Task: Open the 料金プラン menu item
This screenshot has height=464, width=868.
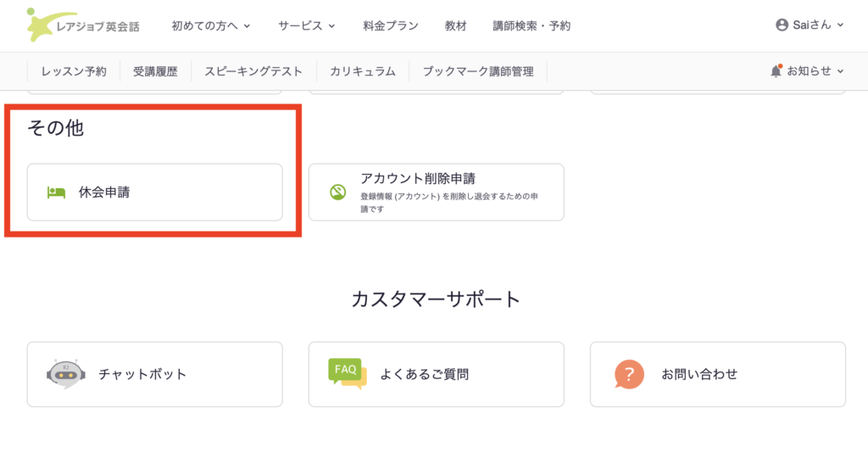Action: [390, 25]
